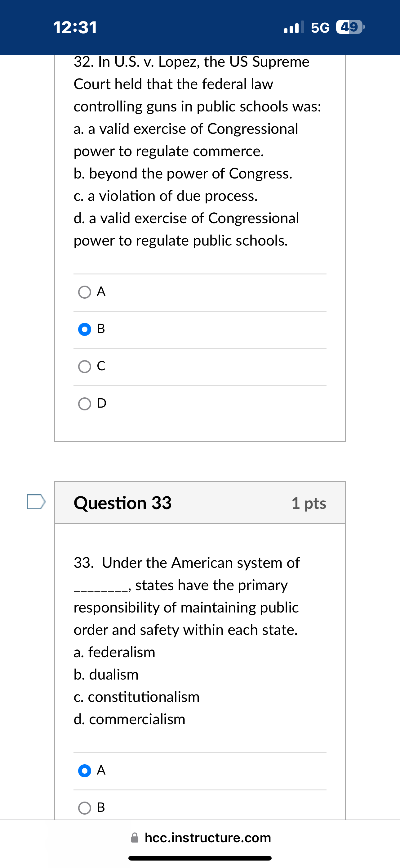Viewport: 400px width, 868px height.
Task: Tap the divider line above option A
Action: 200,274
